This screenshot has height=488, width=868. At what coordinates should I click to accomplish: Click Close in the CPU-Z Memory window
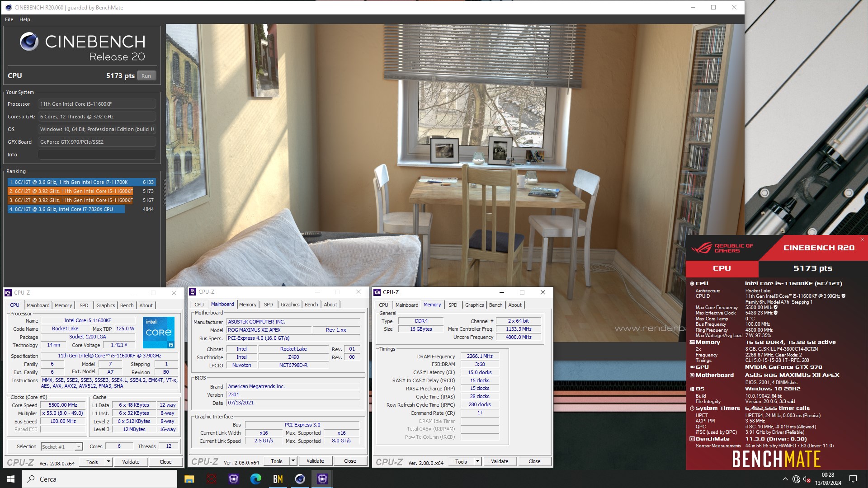tap(534, 461)
